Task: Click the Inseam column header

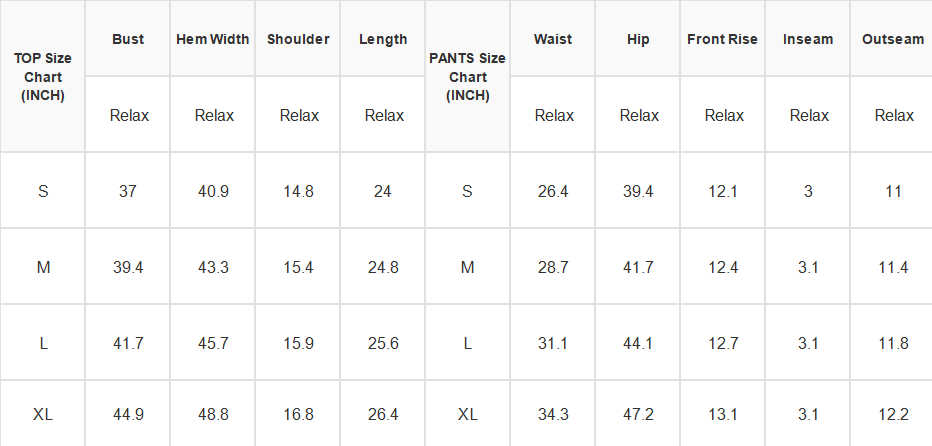Action: pyautogui.click(x=808, y=39)
